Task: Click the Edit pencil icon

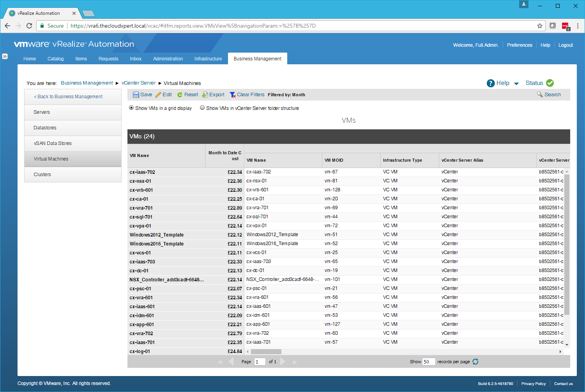Action: tap(158, 95)
